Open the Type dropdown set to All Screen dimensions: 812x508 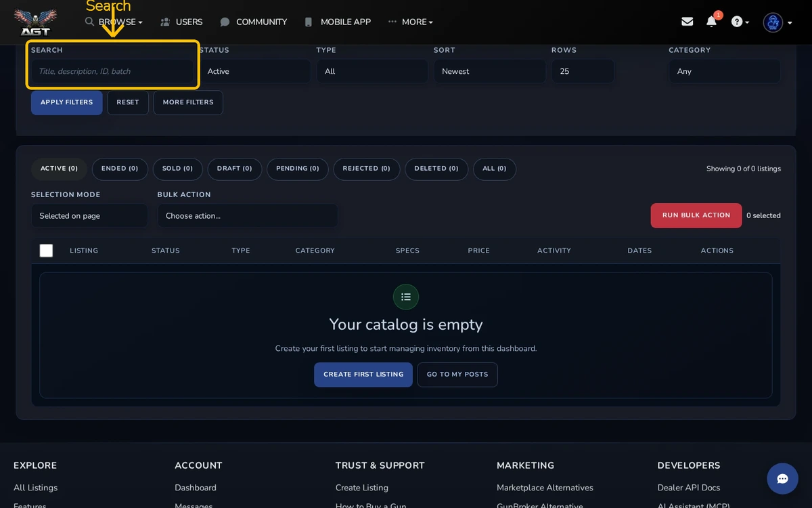[x=372, y=71]
